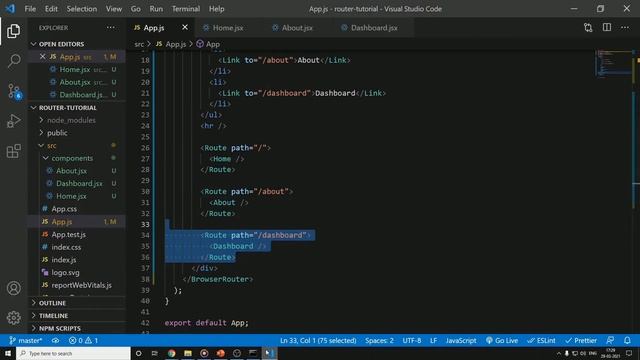Open Accounts menu in activity bar
The image size is (640, 360).
[x=13, y=288]
